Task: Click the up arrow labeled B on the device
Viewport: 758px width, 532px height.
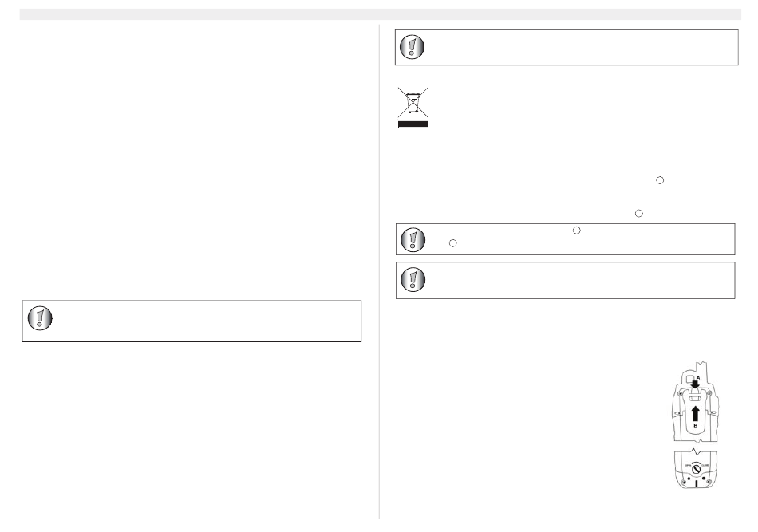Action: click(x=695, y=412)
